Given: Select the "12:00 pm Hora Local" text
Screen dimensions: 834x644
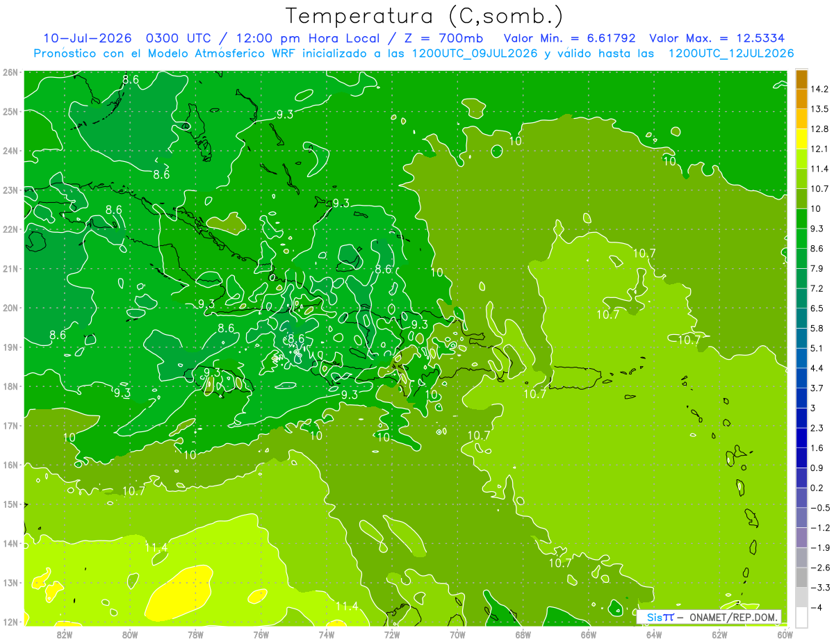Looking at the screenshot, I should 306,38.
